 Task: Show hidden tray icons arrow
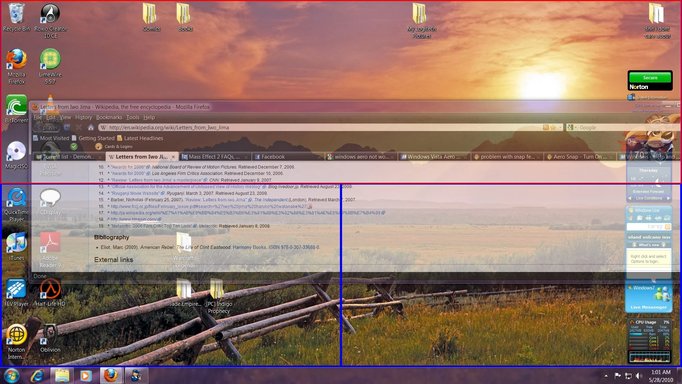[x=606, y=376]
